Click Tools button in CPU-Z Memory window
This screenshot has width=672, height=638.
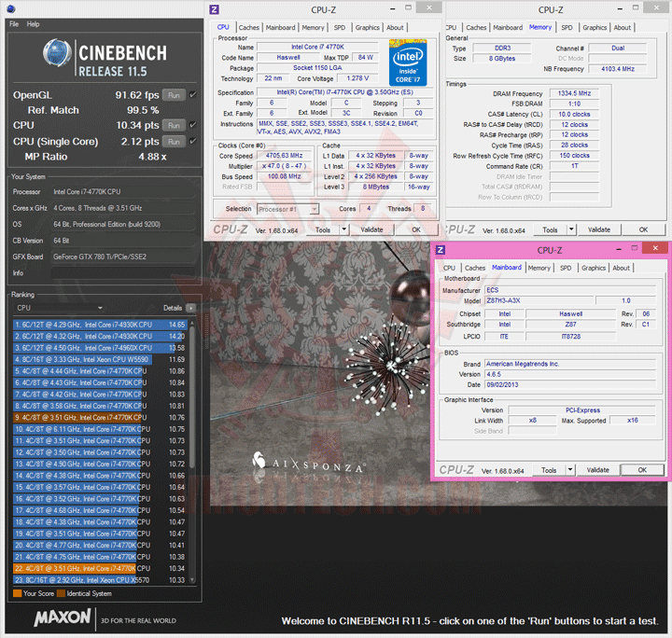point(550,229)
